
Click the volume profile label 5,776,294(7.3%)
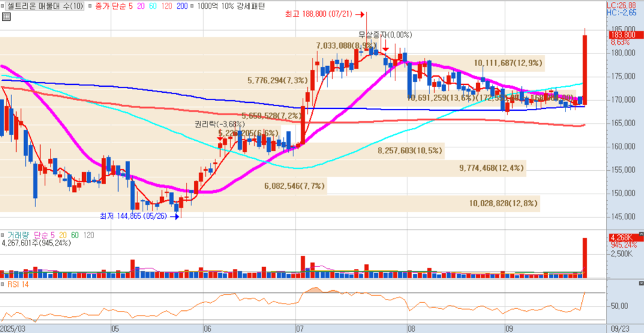click(277, 81)
